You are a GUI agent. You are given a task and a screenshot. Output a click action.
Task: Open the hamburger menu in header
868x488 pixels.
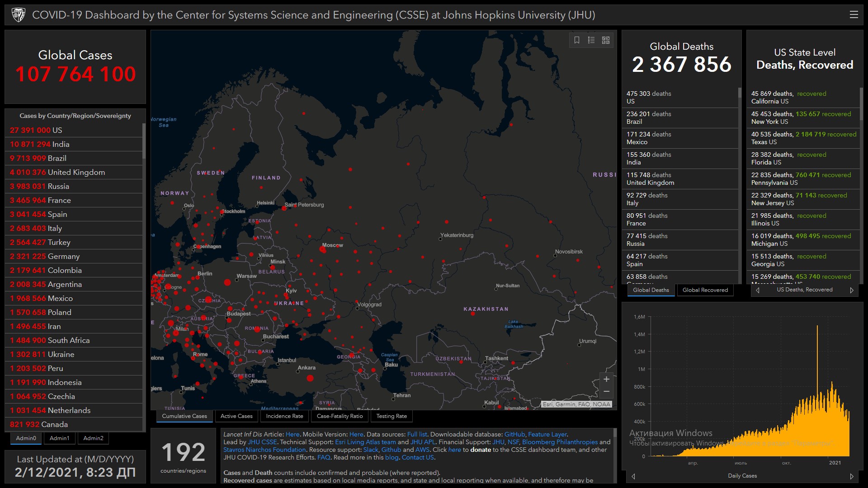pyautogui.click(x=854, y=15)
